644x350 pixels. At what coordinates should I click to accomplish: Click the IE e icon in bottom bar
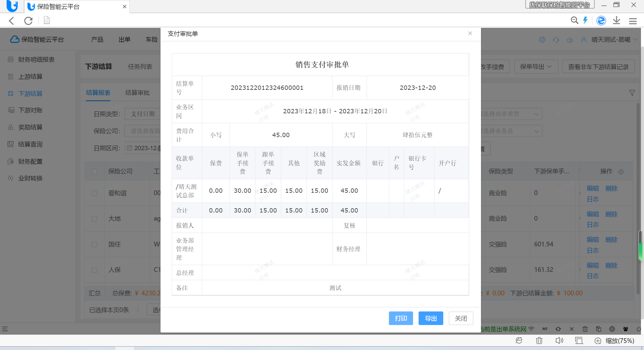tap(519, 341)
